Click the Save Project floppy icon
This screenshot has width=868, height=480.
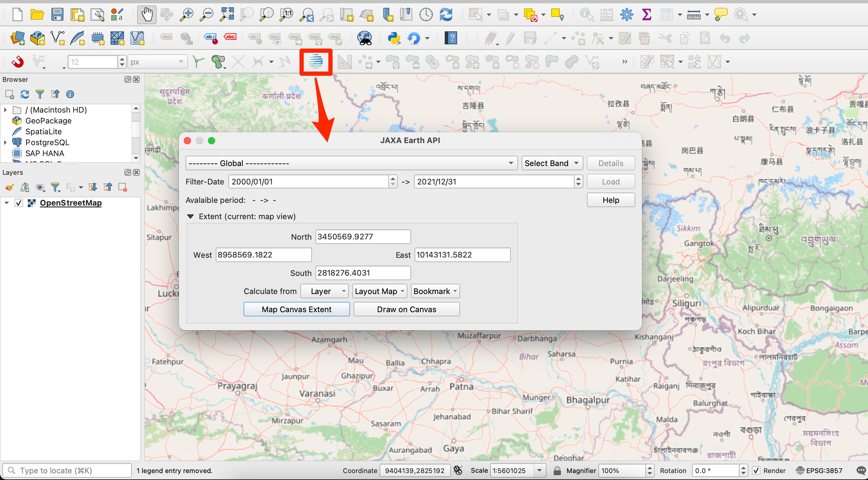(x=57, y=15)
